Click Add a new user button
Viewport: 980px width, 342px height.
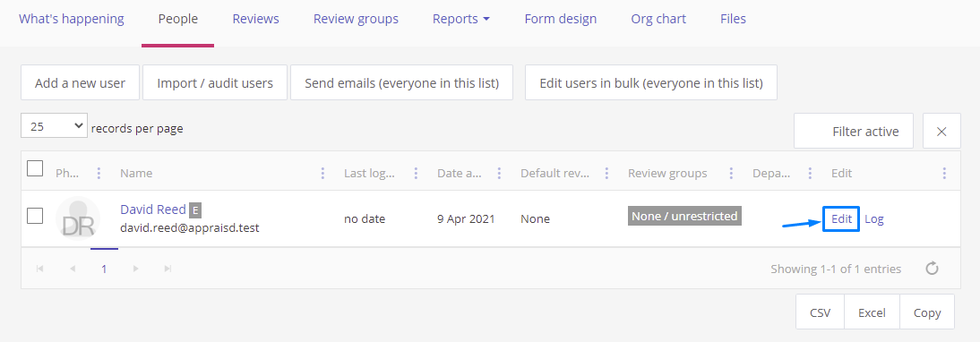coord(80,82)
